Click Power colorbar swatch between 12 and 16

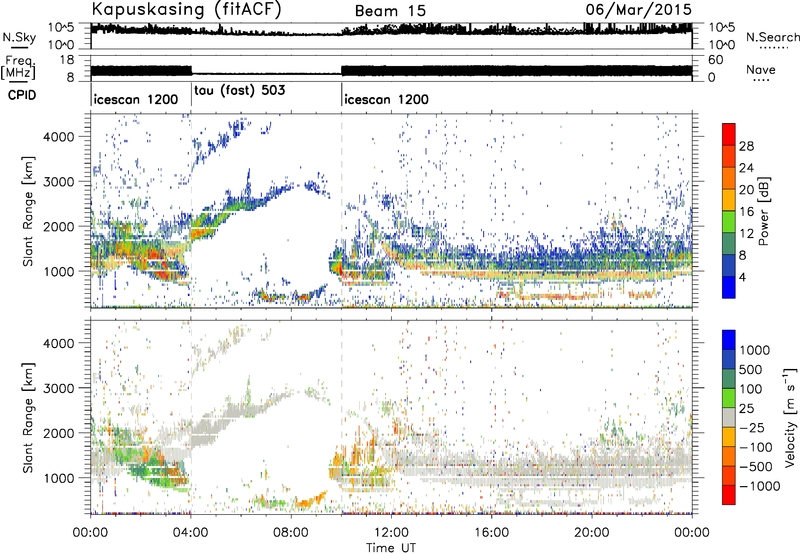point(729,222)
